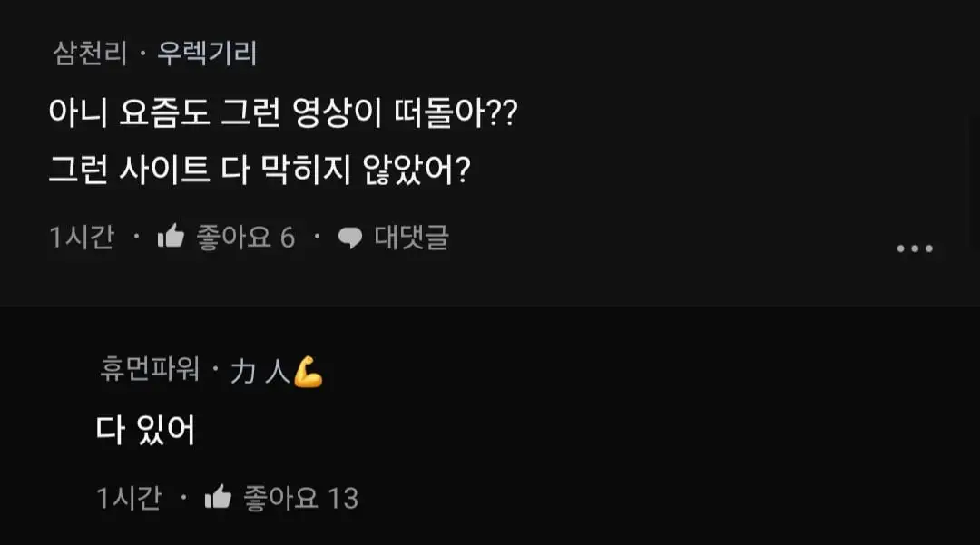Select the line 그런 사이트 다 막히지 않았어?
The height and width of the screenshot is (545, 980).
pyautogui.click(x=259, y=170)
